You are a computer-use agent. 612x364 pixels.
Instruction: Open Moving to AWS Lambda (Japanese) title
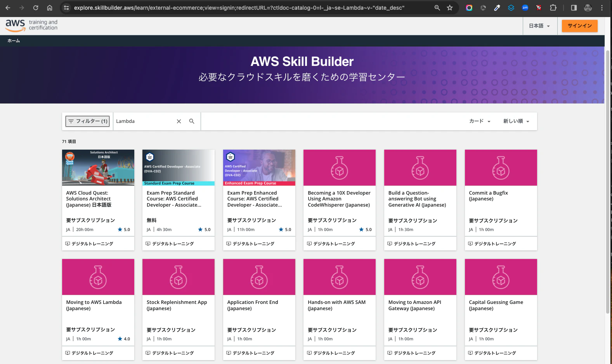94,305
